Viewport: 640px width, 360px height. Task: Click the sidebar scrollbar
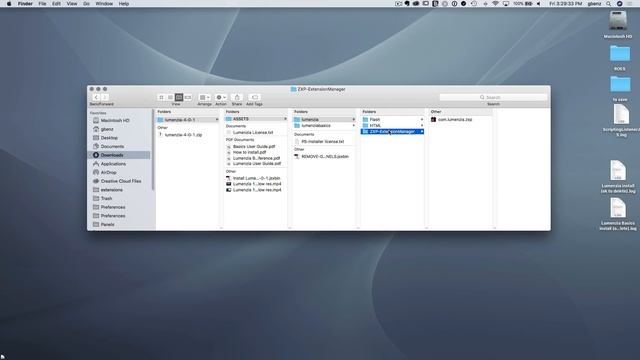click(x=153, y=149)
